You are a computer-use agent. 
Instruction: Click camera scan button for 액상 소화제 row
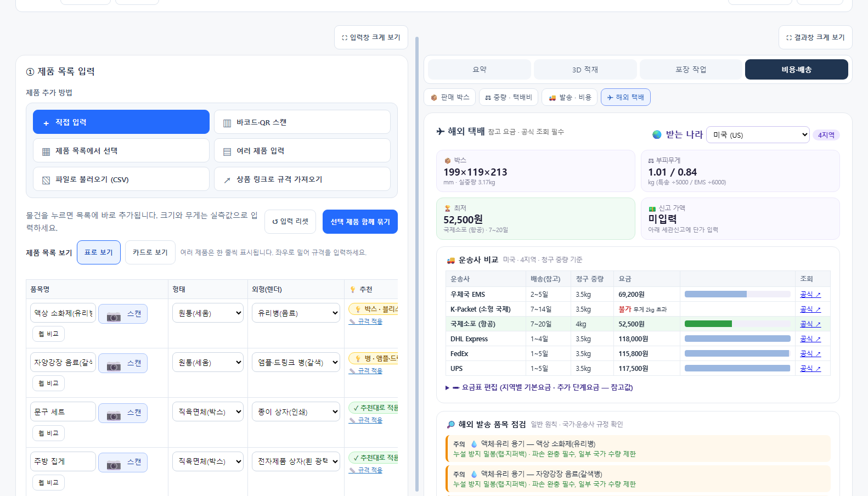point(123,314)
